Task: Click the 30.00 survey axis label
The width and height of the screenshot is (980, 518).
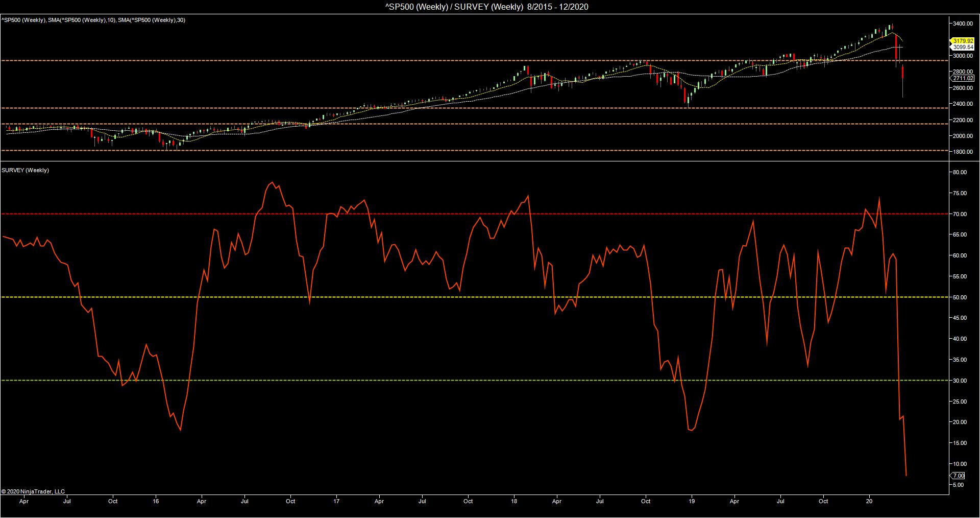Action: (960, 381)
